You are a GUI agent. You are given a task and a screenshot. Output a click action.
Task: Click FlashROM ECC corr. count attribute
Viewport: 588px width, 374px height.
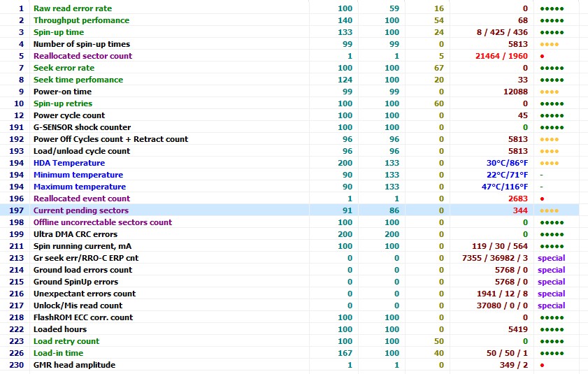(83, 317)
